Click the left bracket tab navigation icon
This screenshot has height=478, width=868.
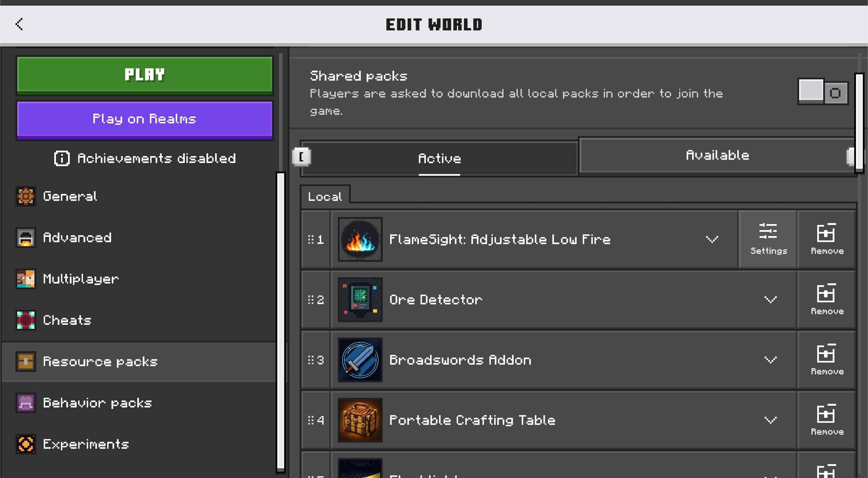[302, 157]
